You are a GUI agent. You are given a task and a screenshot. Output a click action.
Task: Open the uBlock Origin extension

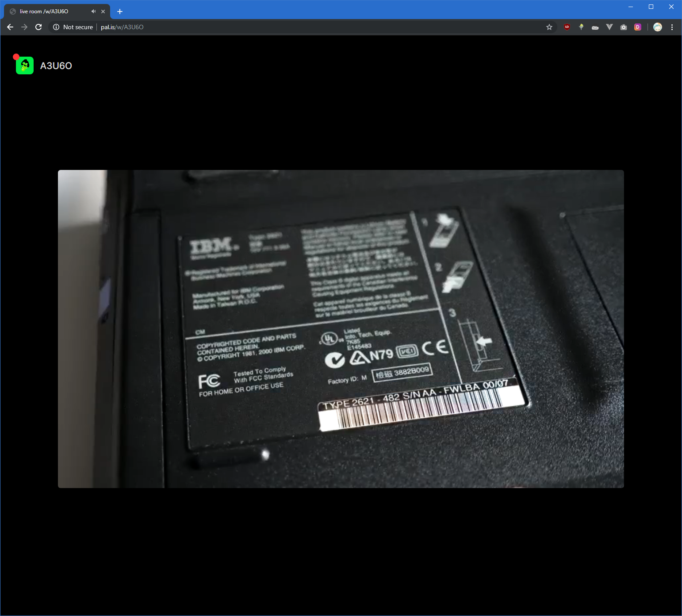(x=567, y=27)
